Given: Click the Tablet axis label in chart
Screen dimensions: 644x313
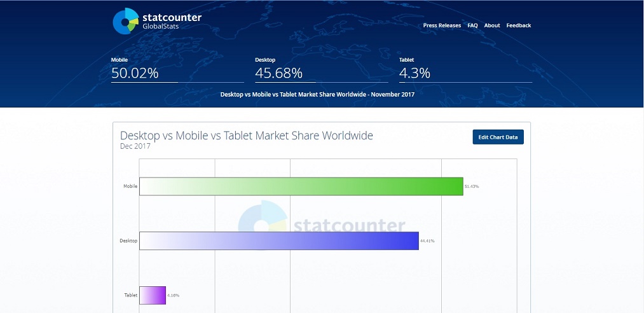Looking at the screenshot, I should tap(130, 295).
